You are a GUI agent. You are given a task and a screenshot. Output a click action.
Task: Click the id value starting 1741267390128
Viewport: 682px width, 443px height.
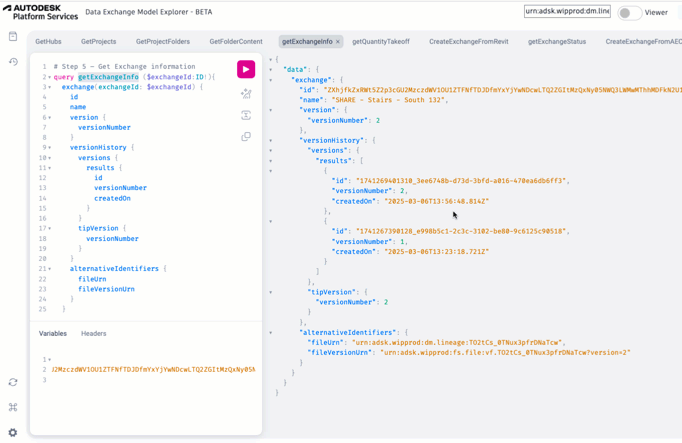pos(462,231)
